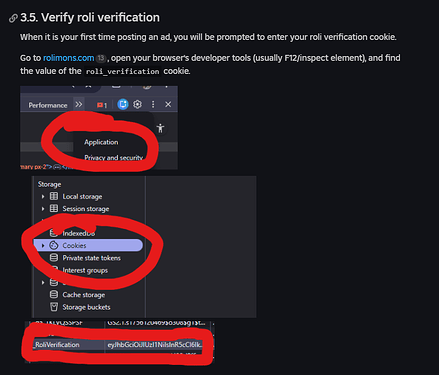439x375 pixels.
Task: Select Private state tokens item
Action: point(91,258)
